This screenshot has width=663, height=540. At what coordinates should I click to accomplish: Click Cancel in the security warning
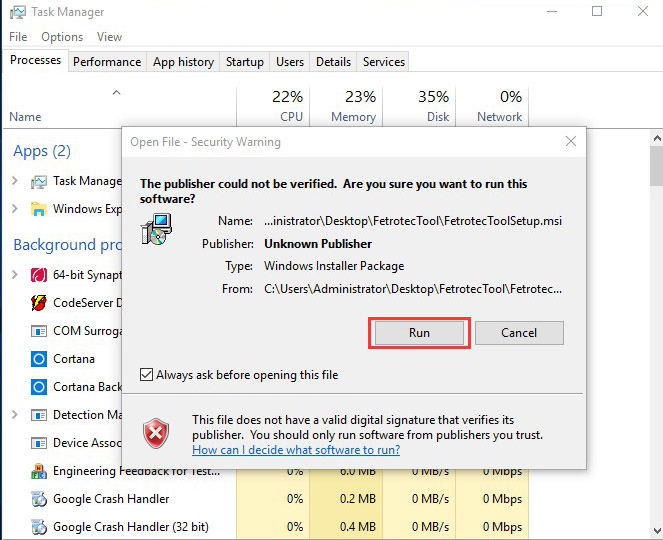[519, 333]
